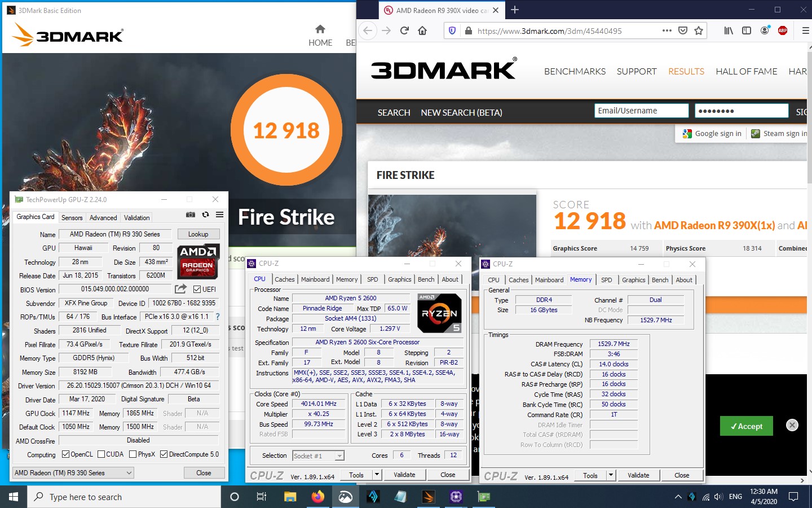Click the Firefox address bar URL
This screenshot has width=812, height=508.
tap(550, 31)
